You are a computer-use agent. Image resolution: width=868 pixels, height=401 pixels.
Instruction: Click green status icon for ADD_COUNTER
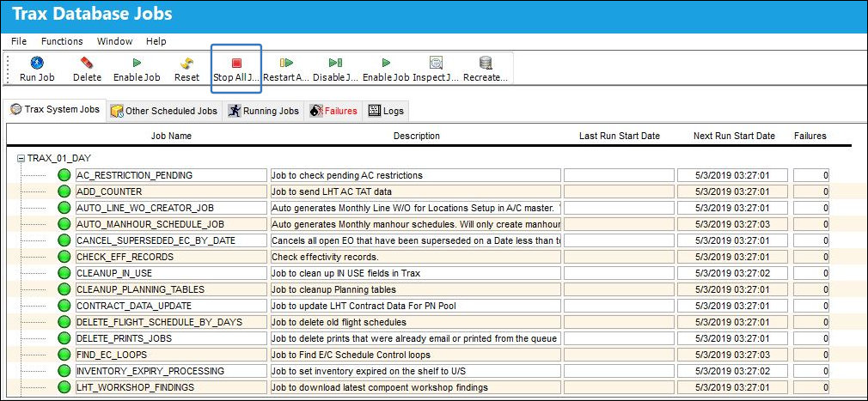(64, 192)
